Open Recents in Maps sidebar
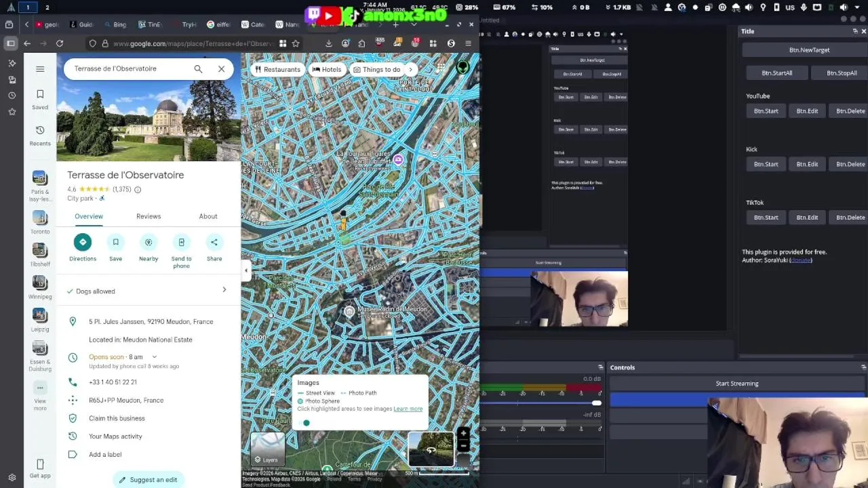868x488 pixels. 40,135
